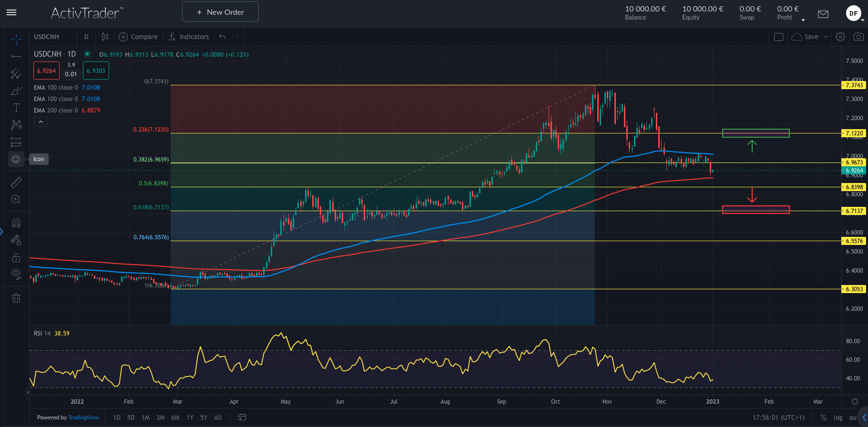Select the 5Y time range
Viewport: 868px width, 427px height.
(x=204, y=417)
